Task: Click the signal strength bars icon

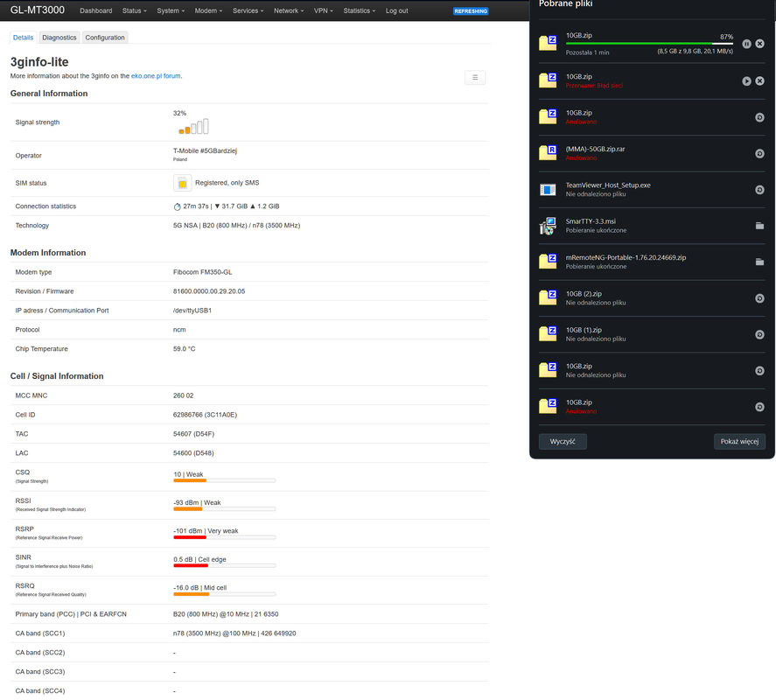Action: (193, 127)
